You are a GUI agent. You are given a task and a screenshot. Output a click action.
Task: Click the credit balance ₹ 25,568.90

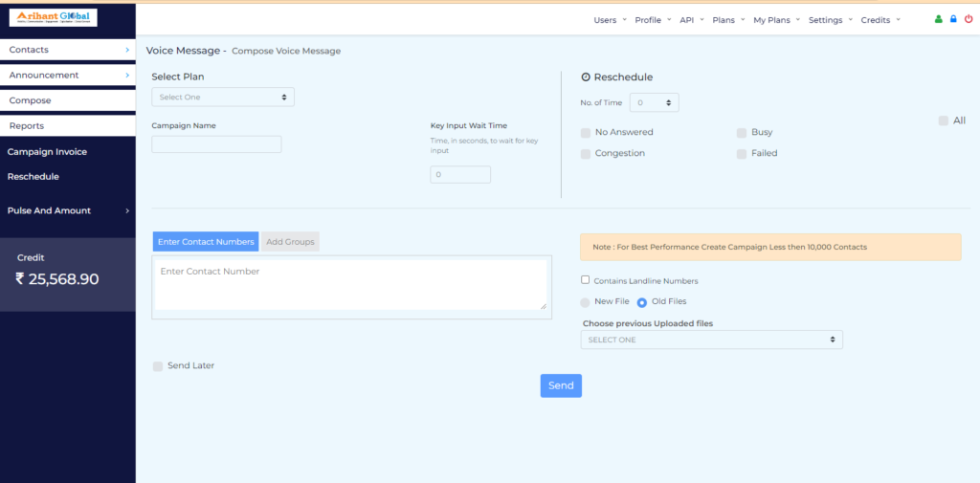pyautogui.click(x=56, y=279)
